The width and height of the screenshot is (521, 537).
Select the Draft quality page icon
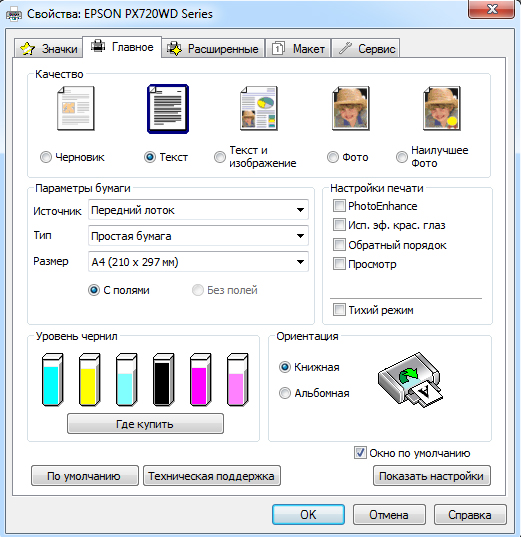point(76,108)
